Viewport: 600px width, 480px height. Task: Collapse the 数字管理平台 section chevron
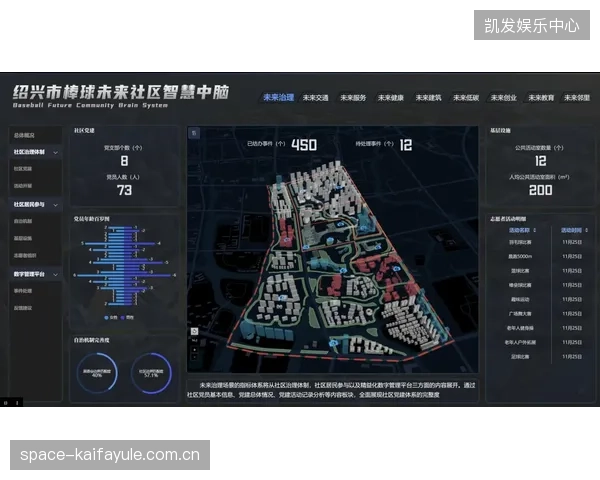coord(55,274)
